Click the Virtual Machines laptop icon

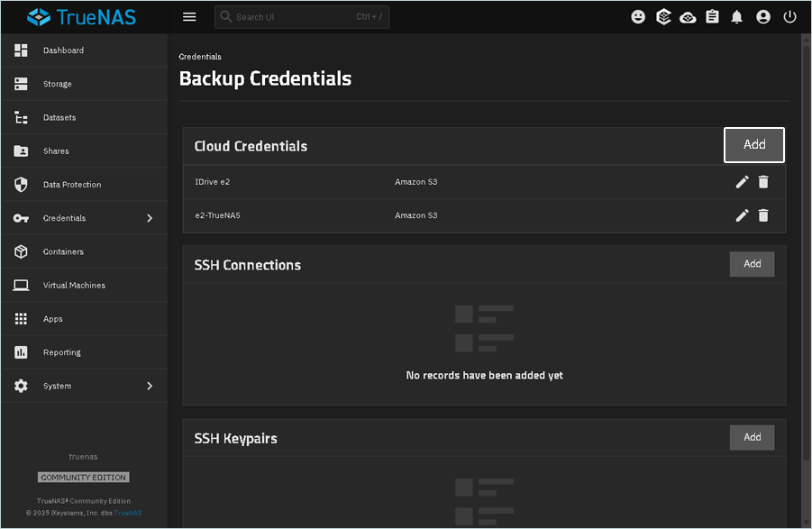pyautogui.click(x=21, y=285)
